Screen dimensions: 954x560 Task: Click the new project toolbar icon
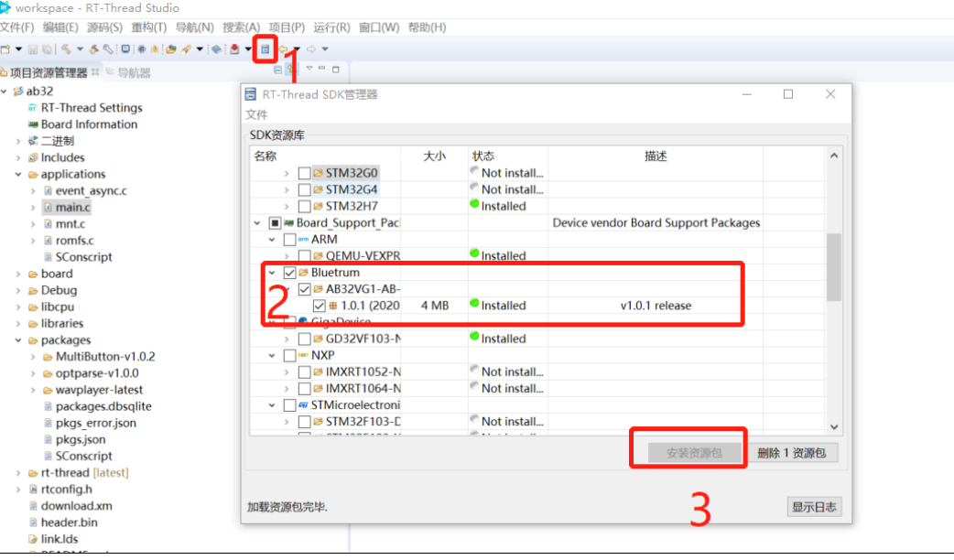coord(5,49)
